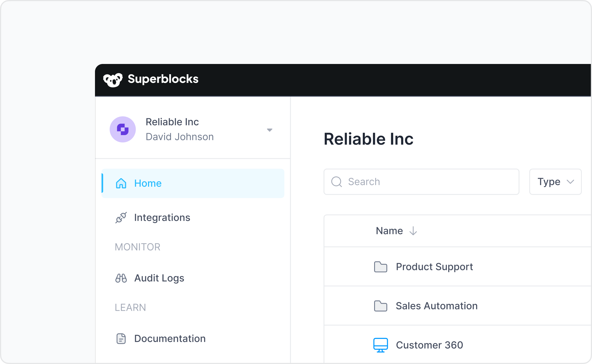Click the Sales Automation folder icon
This screenshot has height=364, width=592.
pos(380,306)
